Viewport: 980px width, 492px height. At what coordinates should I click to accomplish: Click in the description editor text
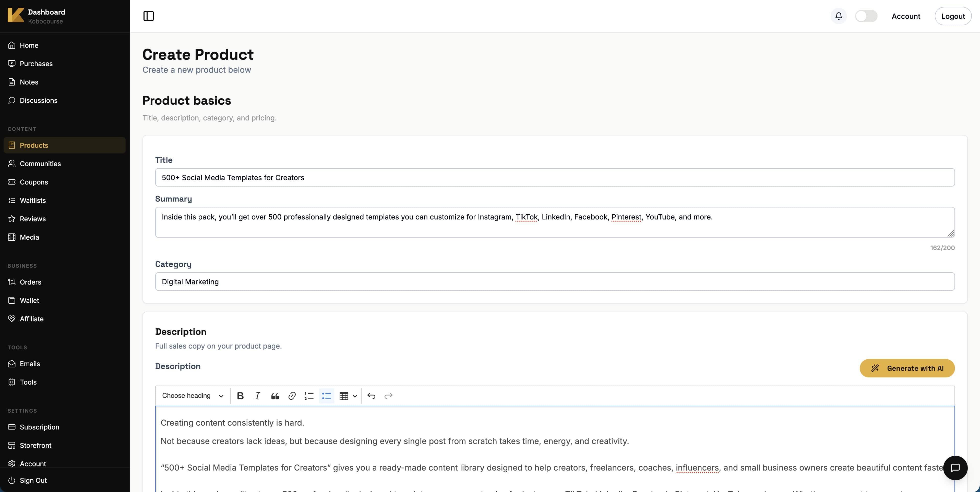[x=555, y=449]
